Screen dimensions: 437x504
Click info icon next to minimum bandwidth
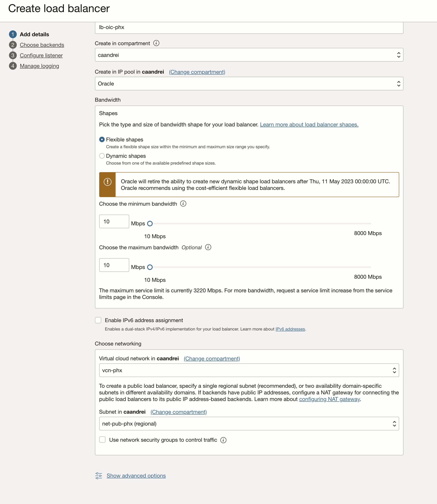[x=183, y=204]
